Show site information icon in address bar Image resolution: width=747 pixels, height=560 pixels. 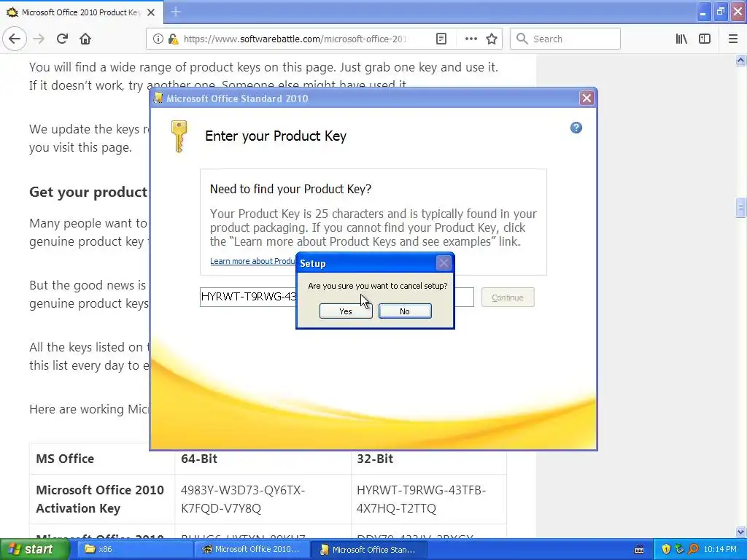pos(158,39)
